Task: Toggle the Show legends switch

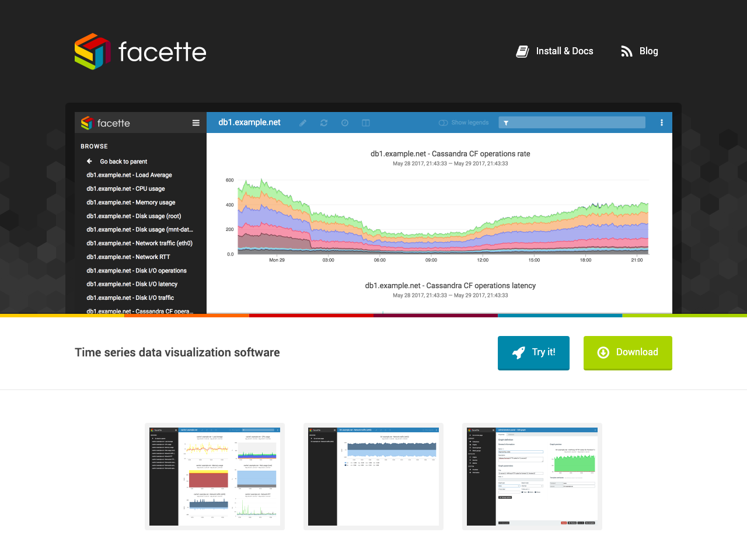Action: 445,123
